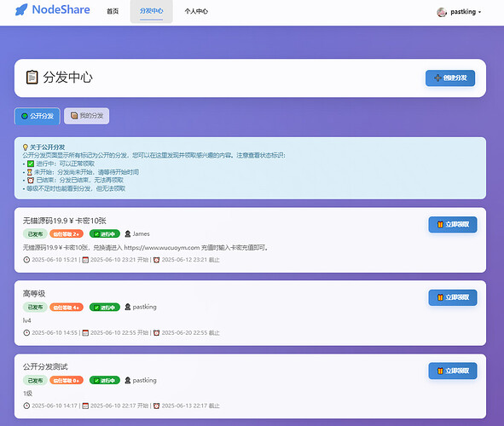Click the alarm clock icon for 2025-06-12 deadline

click(157, 260)
